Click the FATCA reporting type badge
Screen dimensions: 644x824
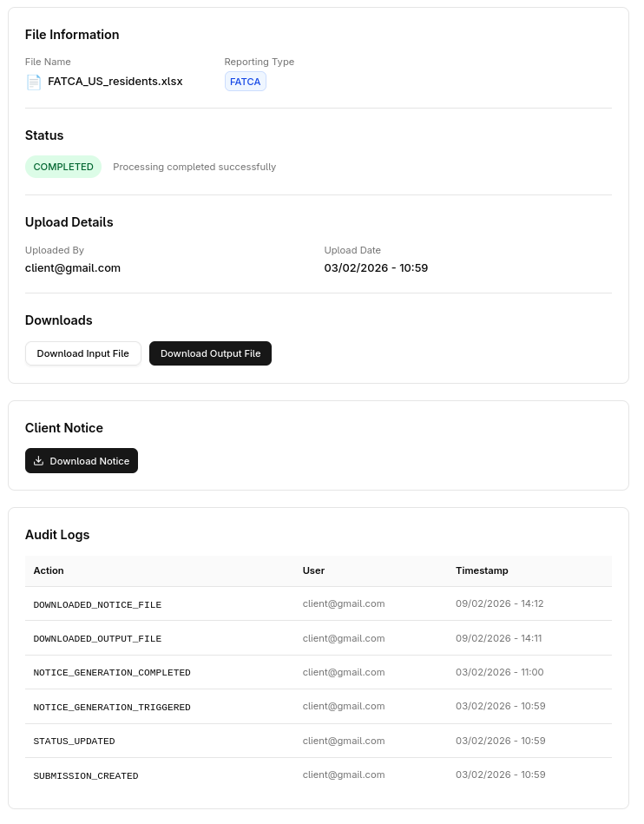[x=245, y=82]
